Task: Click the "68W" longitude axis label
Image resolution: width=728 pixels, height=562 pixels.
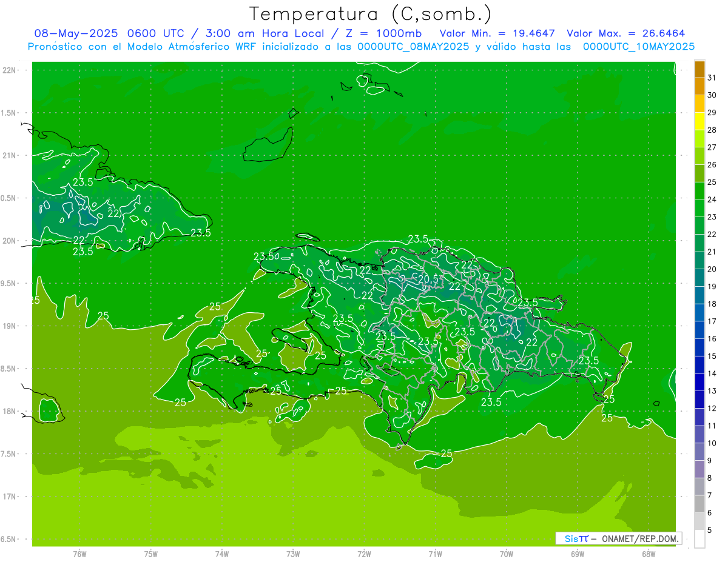Action: click(649, 554)
